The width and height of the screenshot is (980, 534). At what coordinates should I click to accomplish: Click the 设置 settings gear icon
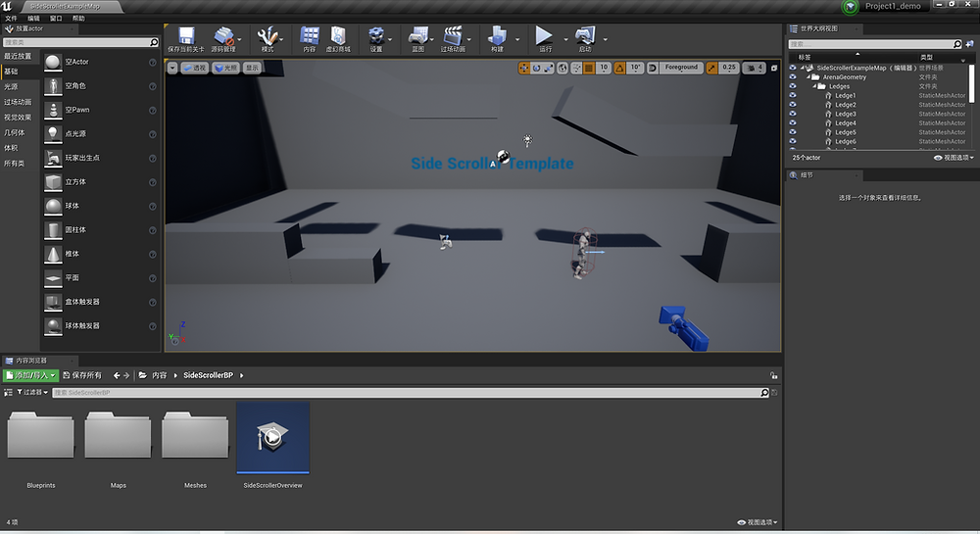375,35
